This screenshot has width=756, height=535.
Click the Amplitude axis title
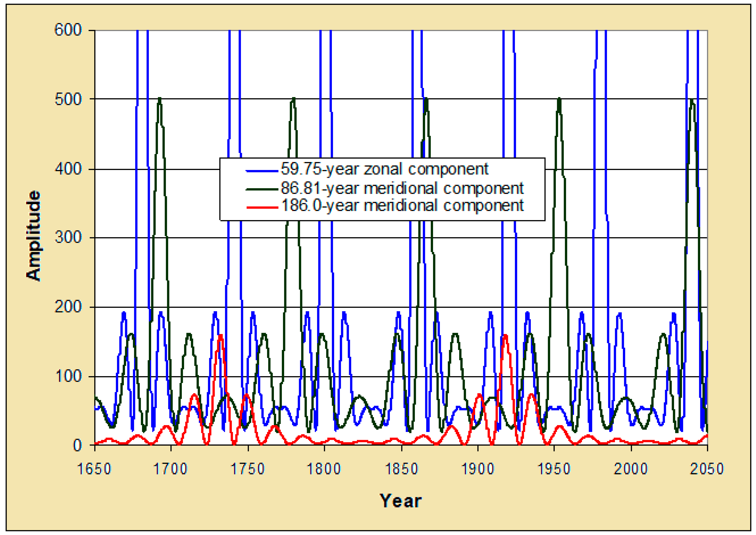(33, 236)
